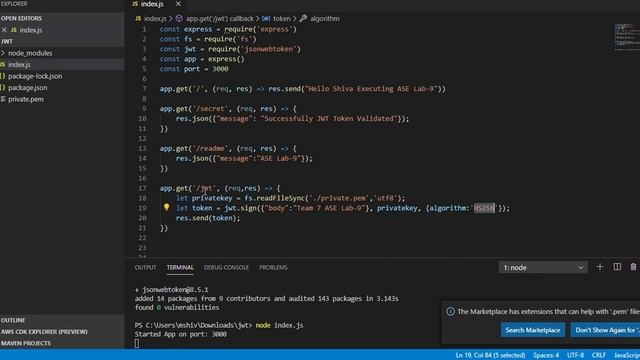
Task: Switch to the OUTPUT panel tab
Action: pyautogui.click(x=145, y=267)
